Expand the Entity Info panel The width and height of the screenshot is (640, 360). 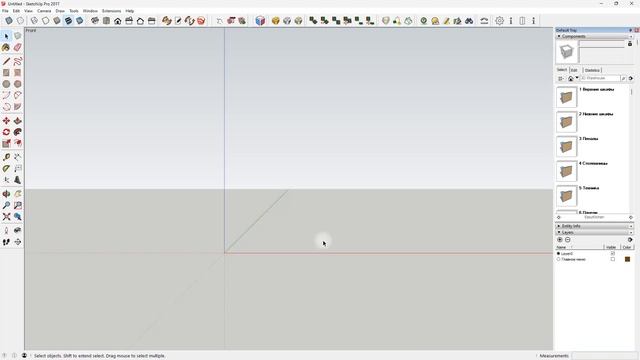pos(559,226)
